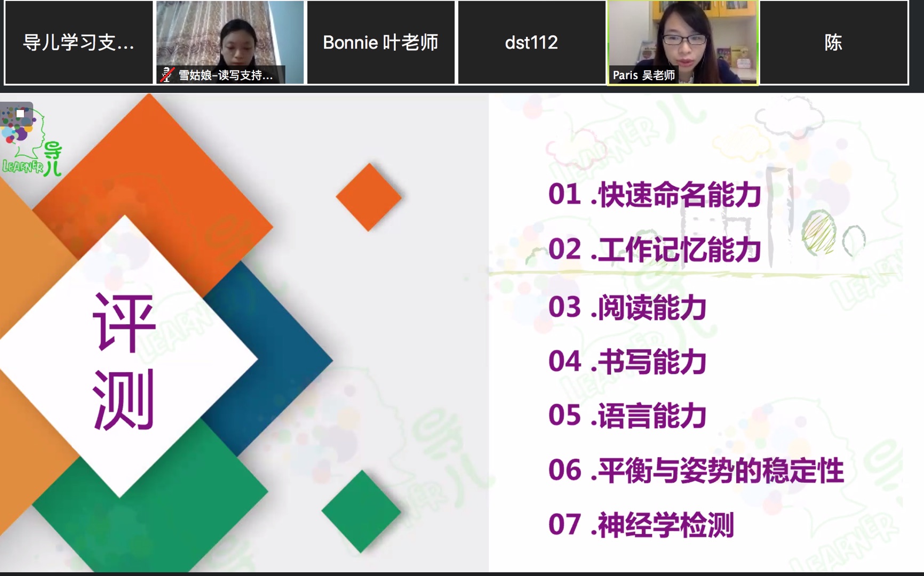Click the text 06 .平衡与姿势的稳定性

(x=696, y=470)
